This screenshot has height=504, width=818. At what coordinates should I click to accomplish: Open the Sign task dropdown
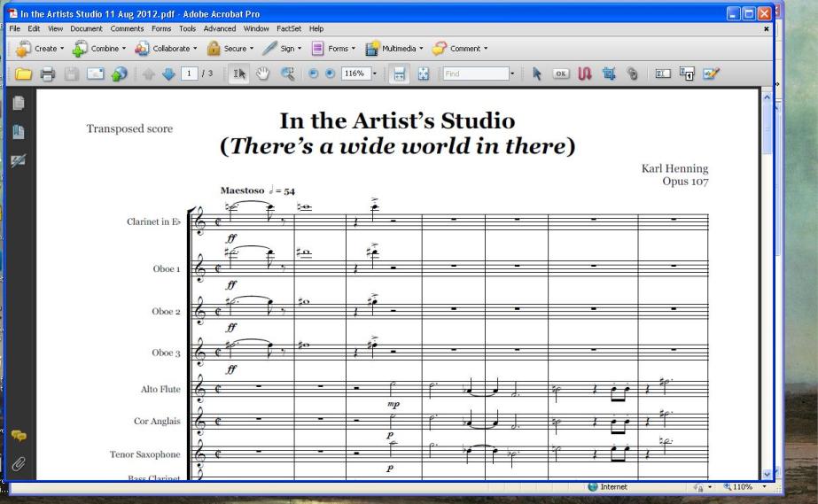coord(282,49)
